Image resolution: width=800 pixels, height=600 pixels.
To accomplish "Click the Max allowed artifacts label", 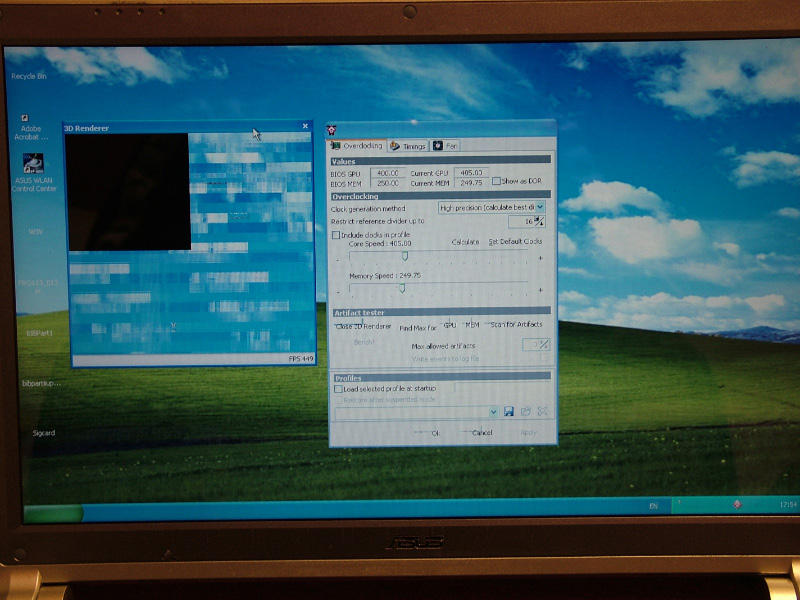I will [443, 346].
